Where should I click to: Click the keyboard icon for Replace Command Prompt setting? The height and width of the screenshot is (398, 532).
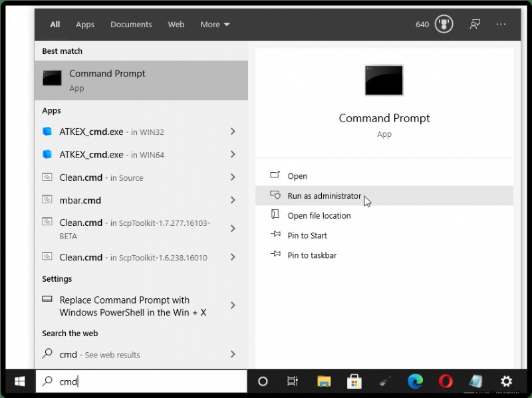pyautogui.click(x=47, y=299)
